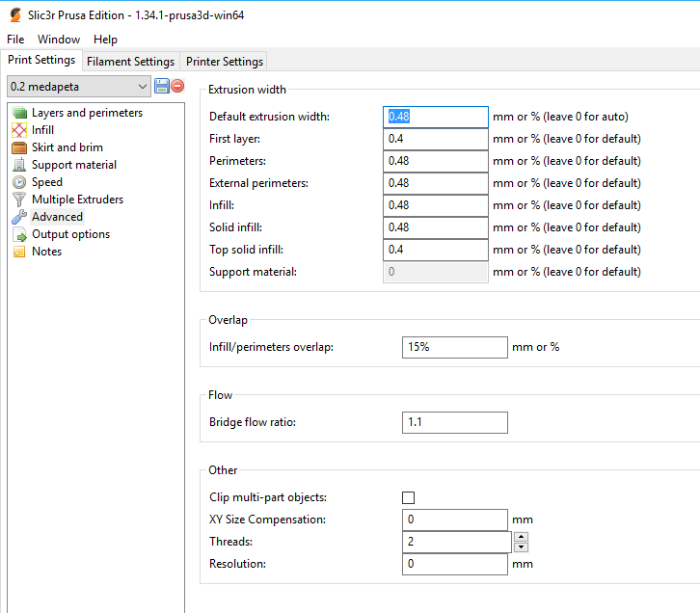Open Layers and perimeters settings icon
This screenshot has height=613, width=700.
click(x=19, y=113)
